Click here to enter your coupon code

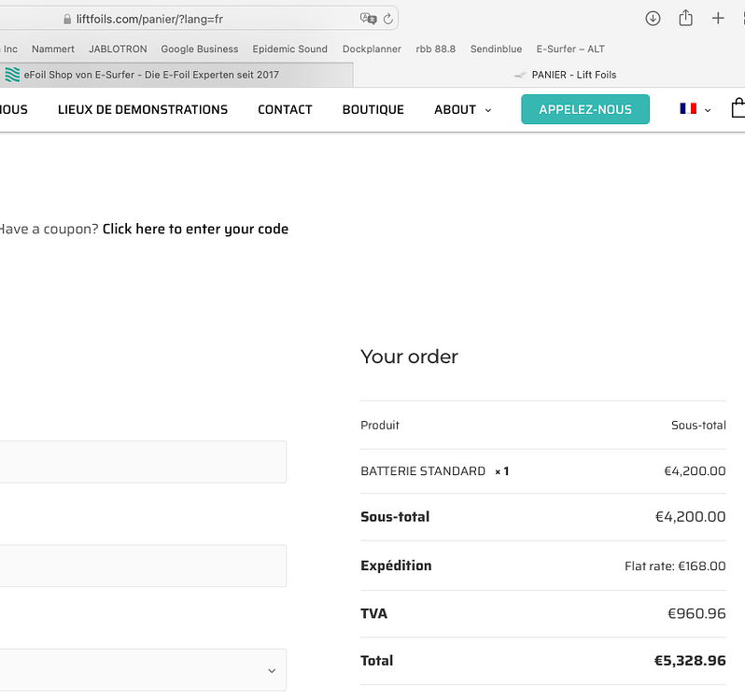point(195,229)
